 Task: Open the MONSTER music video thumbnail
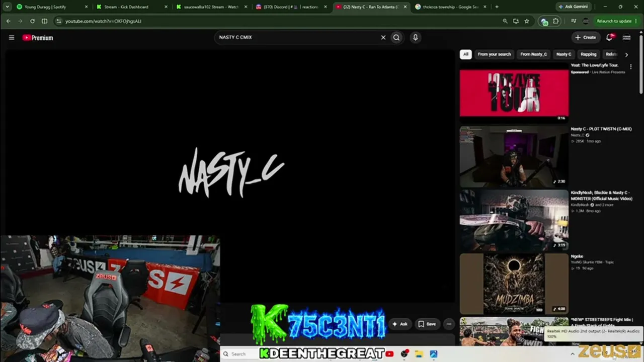click(x=514, y=220)
